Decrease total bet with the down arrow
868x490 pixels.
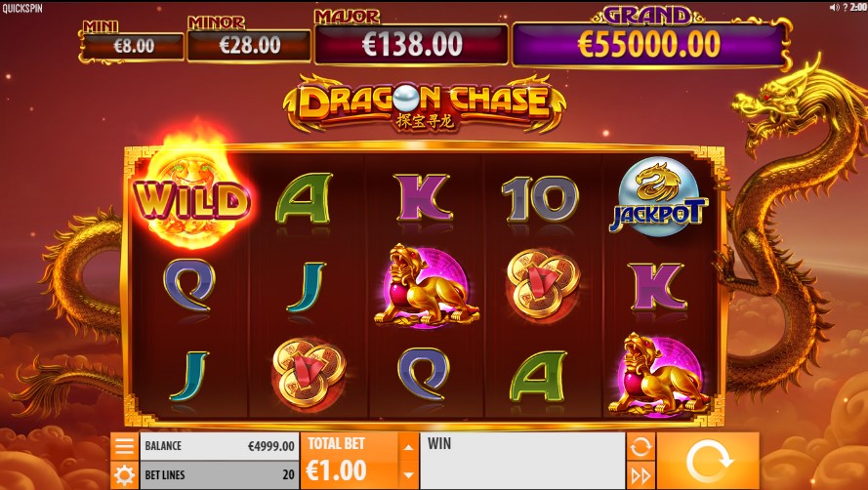pos(408,475)
